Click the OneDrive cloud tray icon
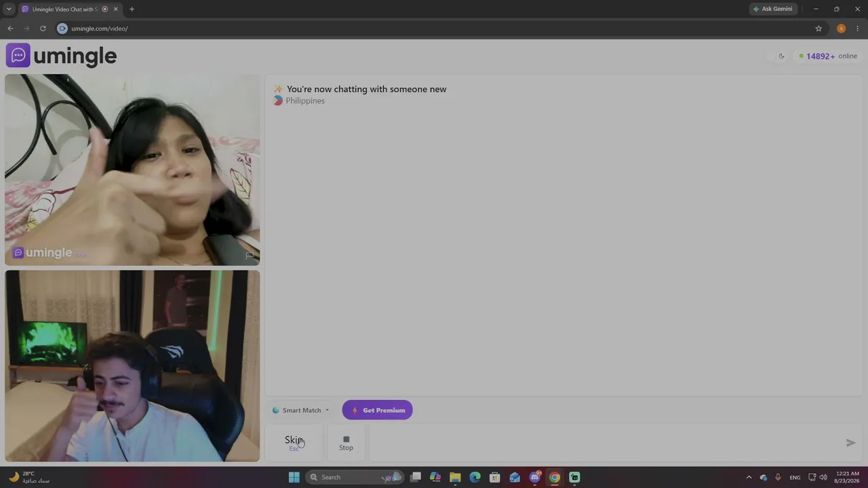The width and height of the screenshot is (868, 488). [x=764, y=477]
